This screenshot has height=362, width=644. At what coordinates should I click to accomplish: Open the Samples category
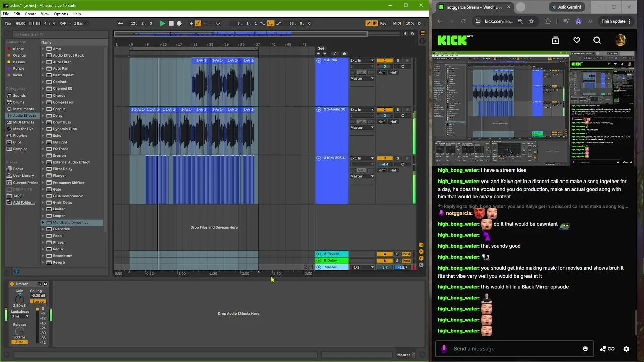(20, 149)
